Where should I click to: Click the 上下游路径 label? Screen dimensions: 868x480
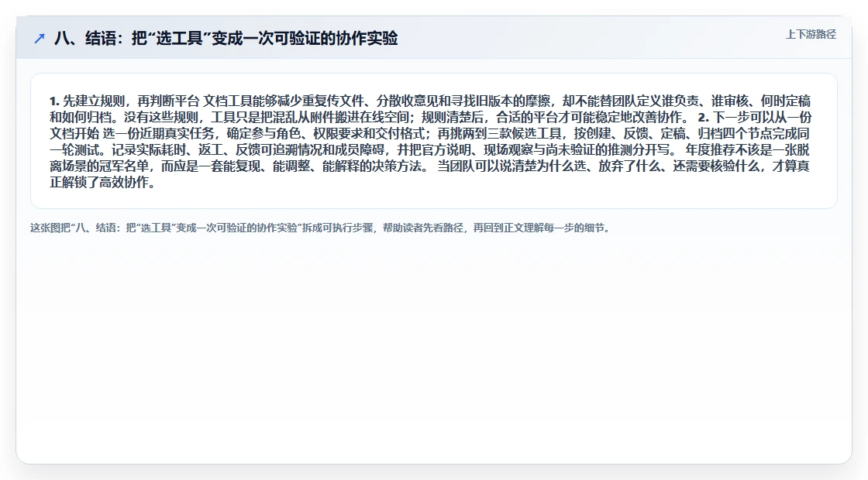coord(811,34)
